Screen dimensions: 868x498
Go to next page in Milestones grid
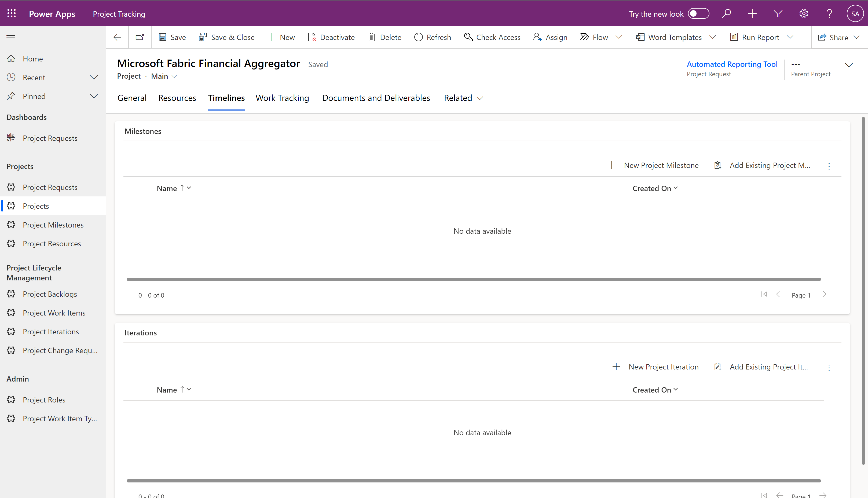[x=823, y=295]
